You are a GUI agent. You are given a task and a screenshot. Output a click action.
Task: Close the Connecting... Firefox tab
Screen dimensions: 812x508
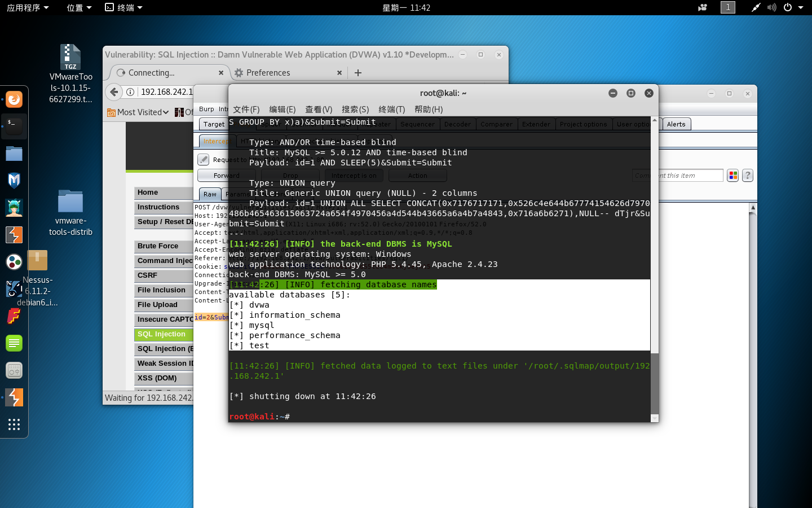point(221,73)
